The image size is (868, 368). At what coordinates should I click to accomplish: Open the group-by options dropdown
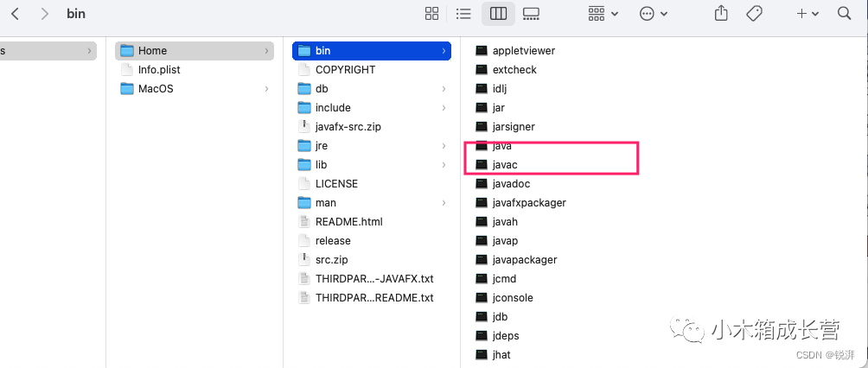pyautogui.click(x=603, y=14)
